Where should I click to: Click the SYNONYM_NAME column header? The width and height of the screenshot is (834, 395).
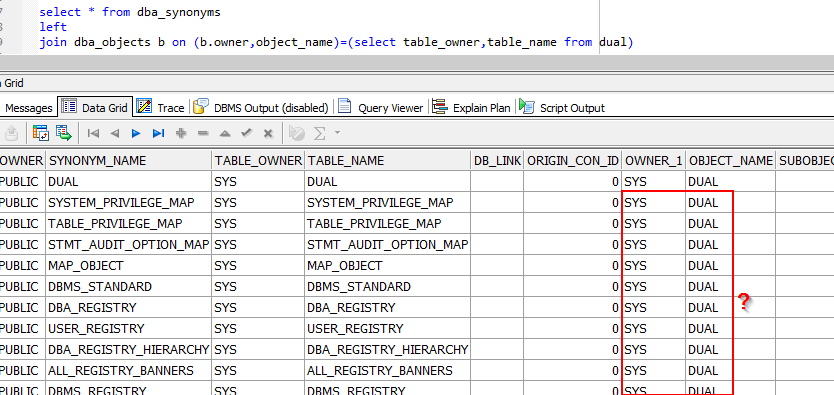[128, 161]
